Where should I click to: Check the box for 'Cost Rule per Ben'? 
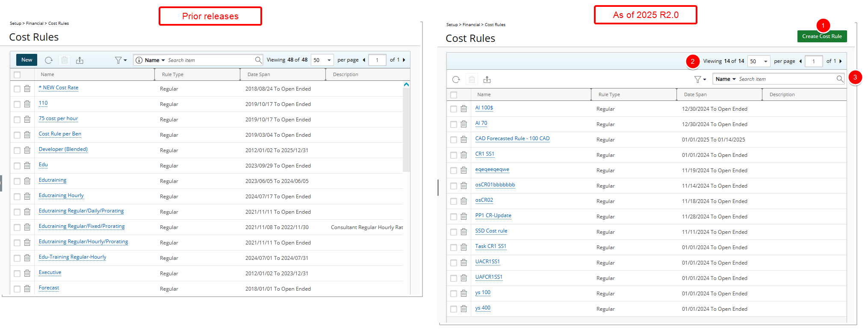click(17, 135)
